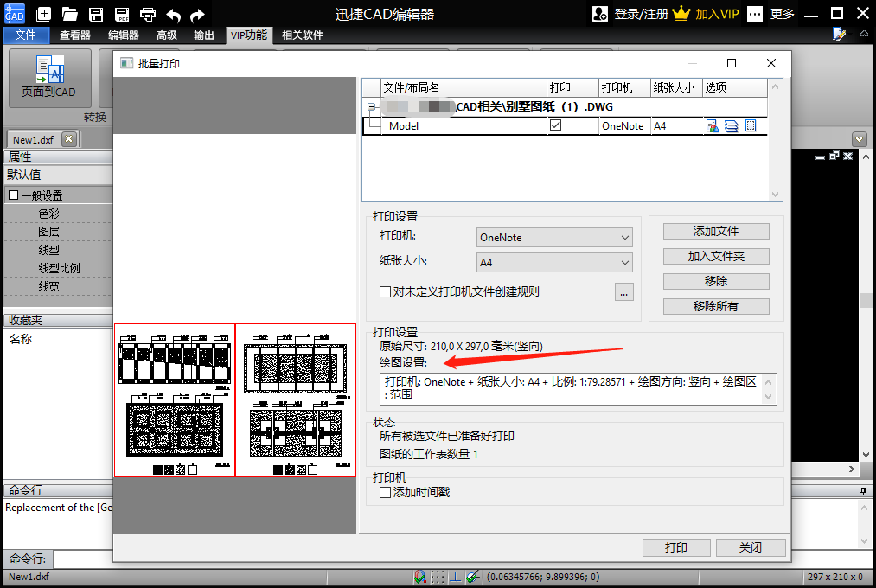Select the left drawing preview thumbnail
Image resolution: width=876 pixels, height=588 pixels.
tap(175, 400)
